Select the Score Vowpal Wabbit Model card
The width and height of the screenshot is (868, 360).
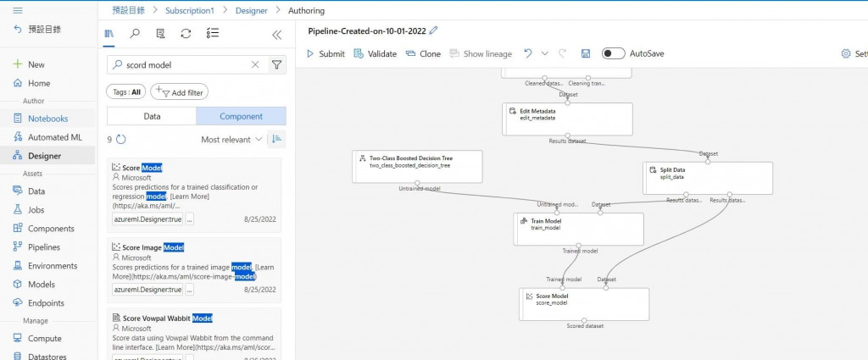click(194, 335)
